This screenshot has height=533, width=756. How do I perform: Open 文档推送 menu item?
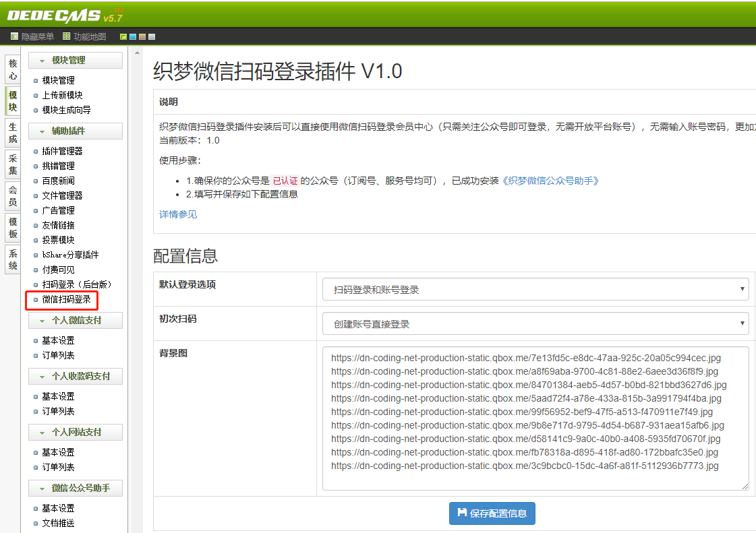59,524
